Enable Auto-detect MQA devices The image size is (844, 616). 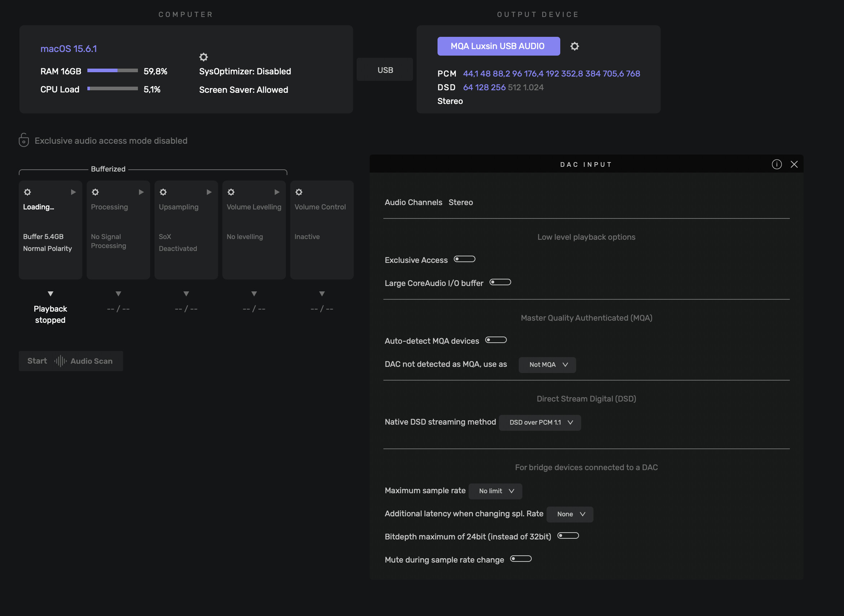(x=495, y=340)
